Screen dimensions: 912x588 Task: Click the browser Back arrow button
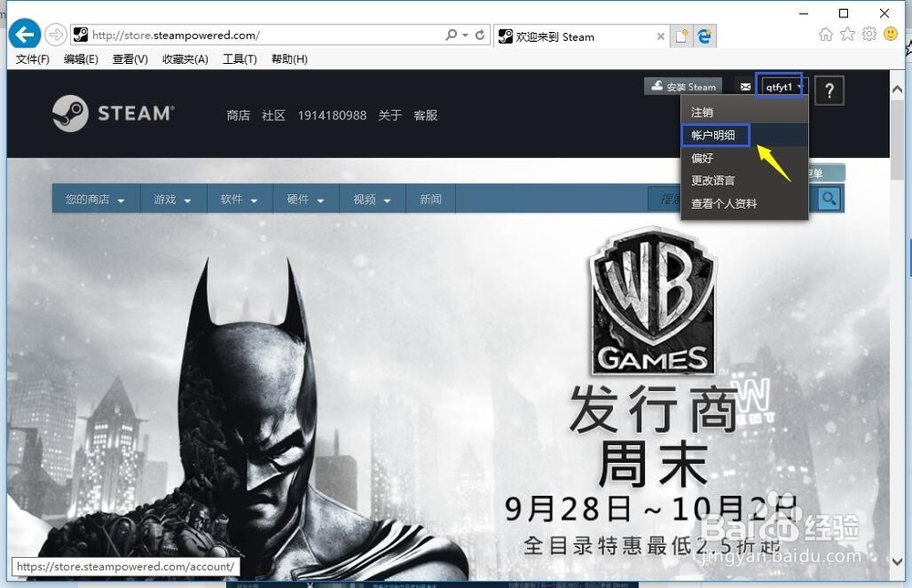point(25,35)
